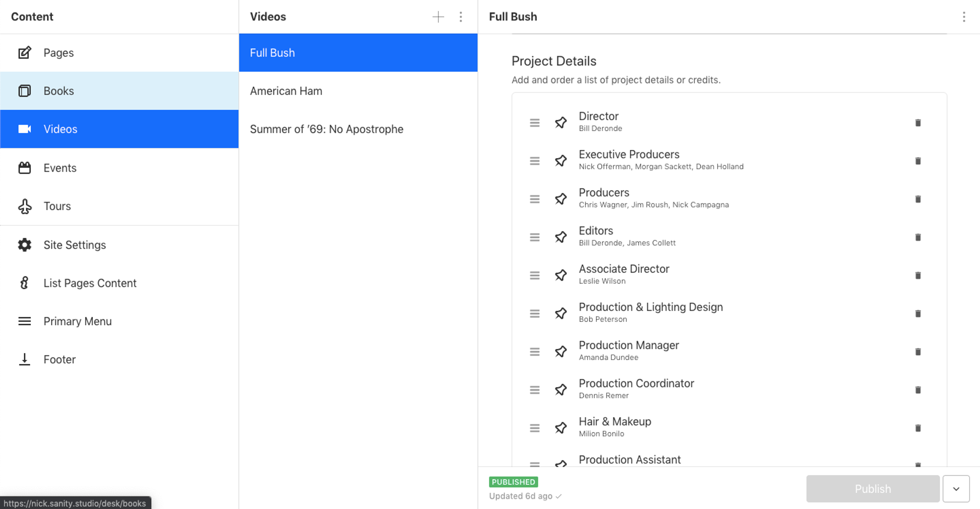Expand the Publish actions chevron dropdown
Viewport: 980px width, 509px height.
coord(956,489)
